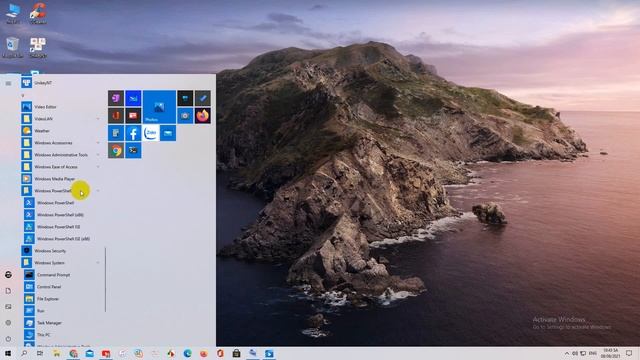640x360 pixels.
Task: Launch Firefox from pinned tiles
Action: coord(202,116)
